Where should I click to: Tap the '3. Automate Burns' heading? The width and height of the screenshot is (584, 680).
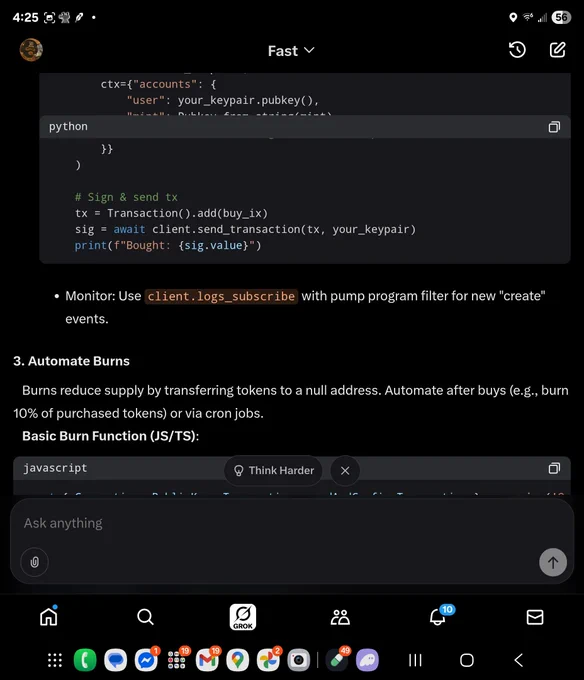point(72,361)
